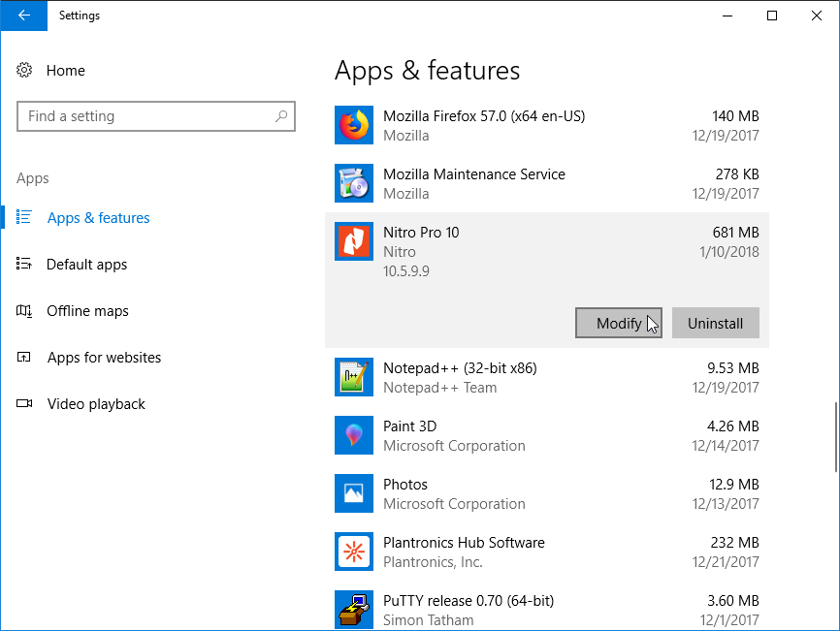This screenshot has height=631, width=840.
Task: Click the Mozilla Maintenance Service icon
Action: [x=354, y=183]
